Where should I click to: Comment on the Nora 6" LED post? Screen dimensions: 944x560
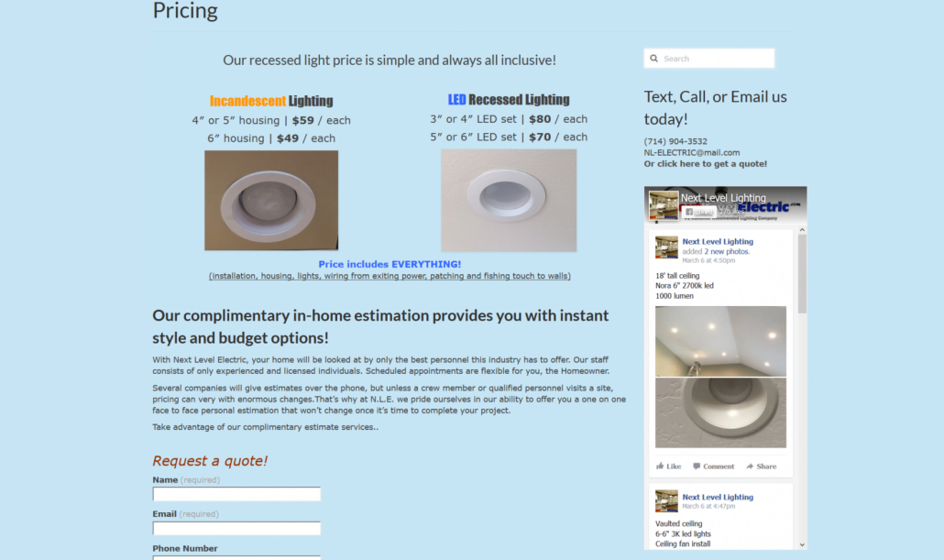point(714,467)
